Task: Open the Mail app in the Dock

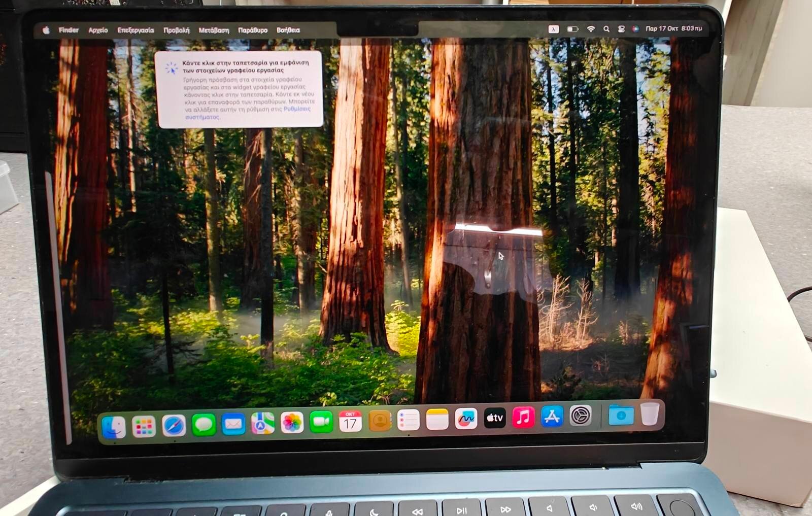Action: coord(233,424)
